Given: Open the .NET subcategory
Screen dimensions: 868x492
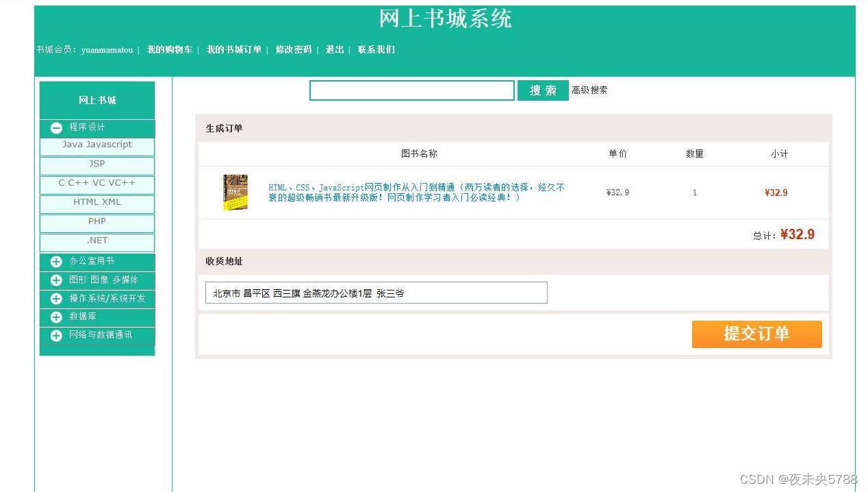Looking at the screenshot, I should (97, 241).
